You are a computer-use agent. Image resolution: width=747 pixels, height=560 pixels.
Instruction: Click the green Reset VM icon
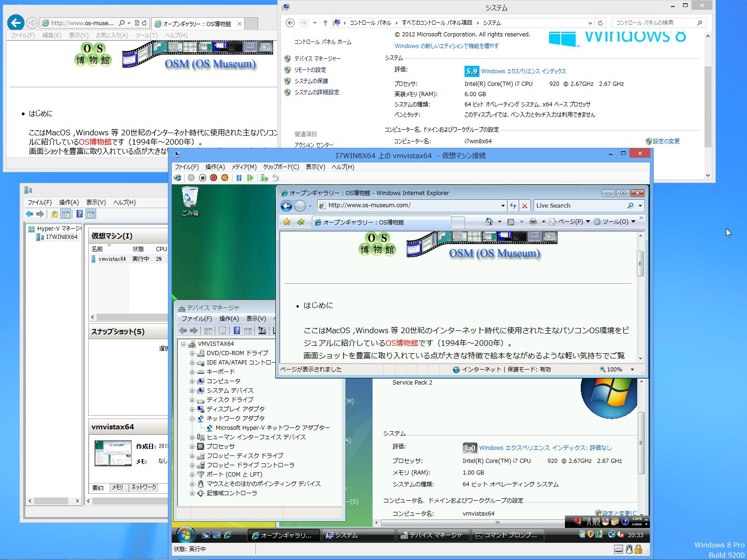point(250,178)
